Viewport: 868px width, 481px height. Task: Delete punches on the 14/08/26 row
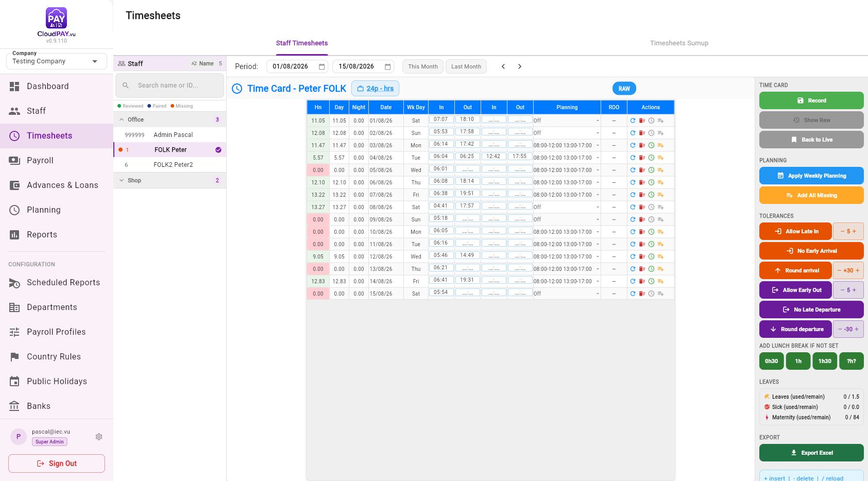[x=642, y=281]
